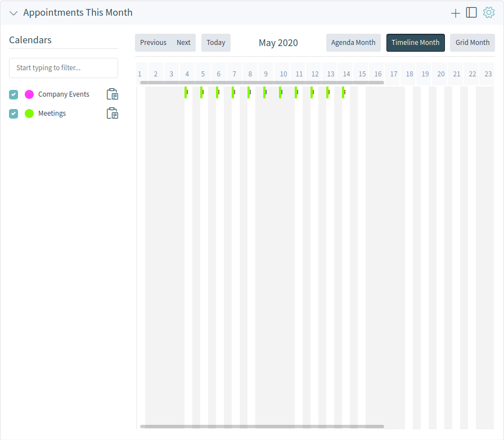Select Timeline Month view
This screenshot has width=504, height=440.
(415, 43)
